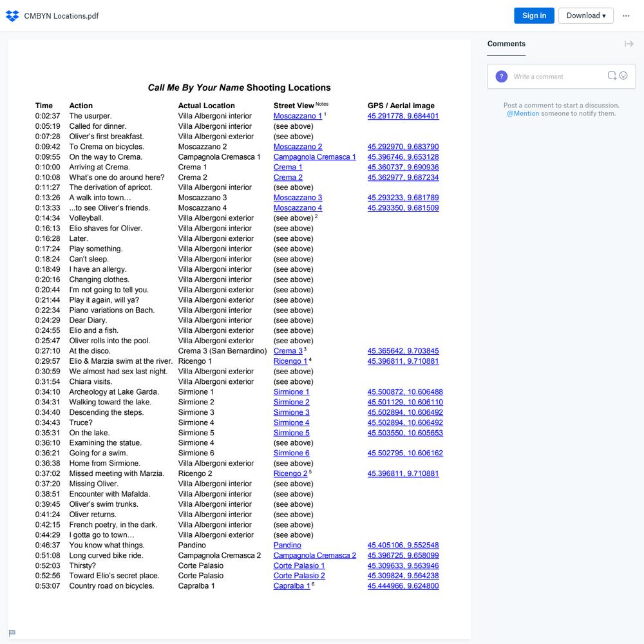
Task: Follow the Campagnola Cremasca 2 link
Action: pos(315,556)
